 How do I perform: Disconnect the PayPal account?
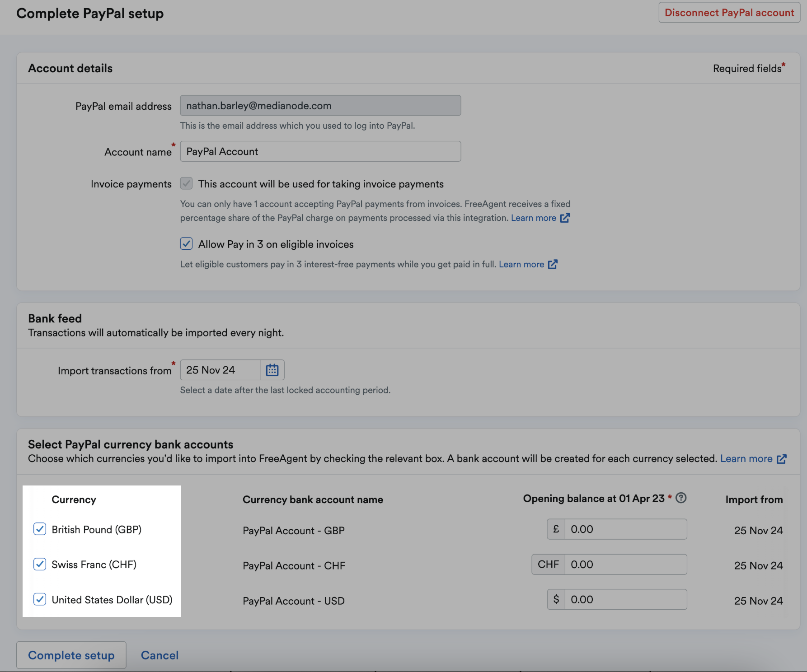(729, 13)
